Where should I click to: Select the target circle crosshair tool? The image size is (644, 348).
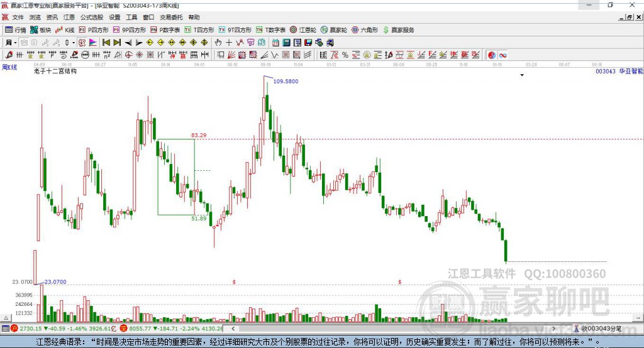coord(128,55)
